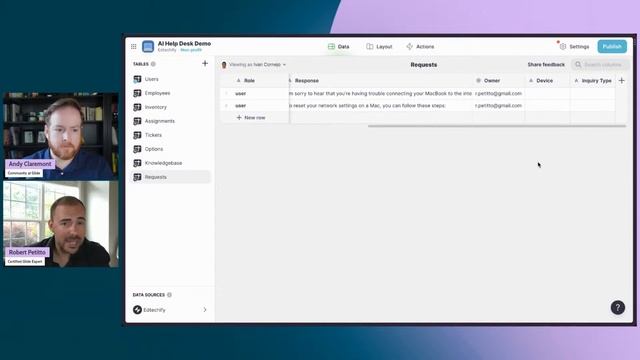
Task: Click the Owner column header
Action: pyautogui.click(x=499, y=80)
